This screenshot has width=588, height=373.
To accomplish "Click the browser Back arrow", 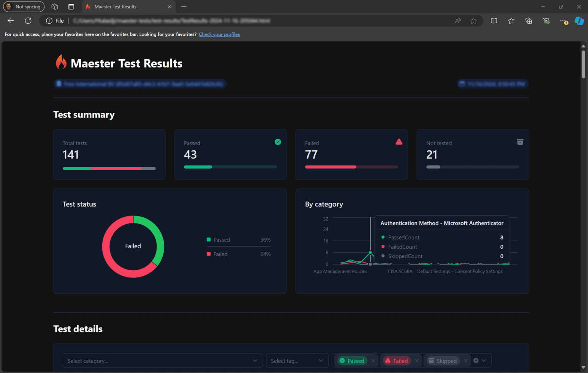I will [11, 21].
